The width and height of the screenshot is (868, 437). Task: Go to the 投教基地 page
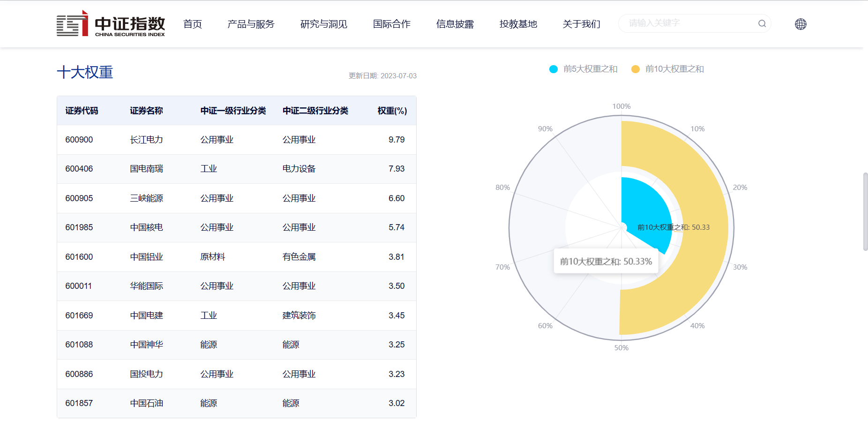pos(518,24)
